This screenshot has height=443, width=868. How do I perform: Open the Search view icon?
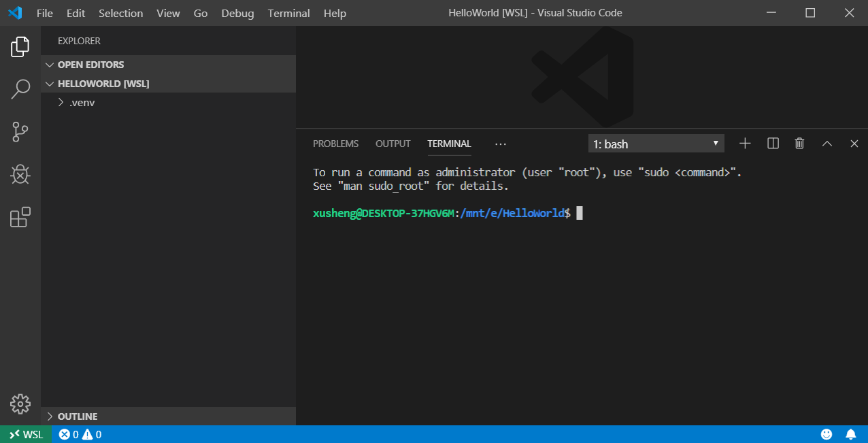click(20, 89)
